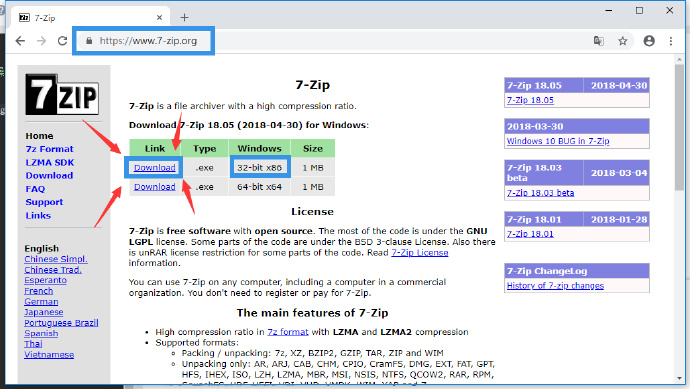
Task: Click the Type column header
Action: pos(205,148)
